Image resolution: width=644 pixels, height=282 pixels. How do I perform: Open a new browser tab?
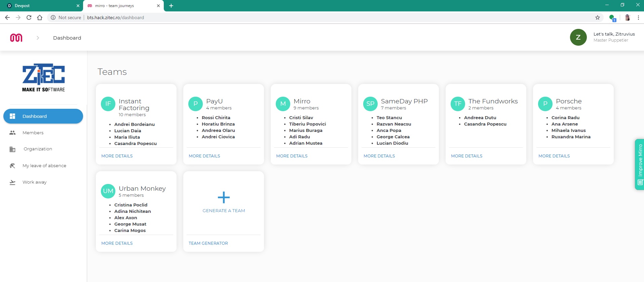[171, 6]
